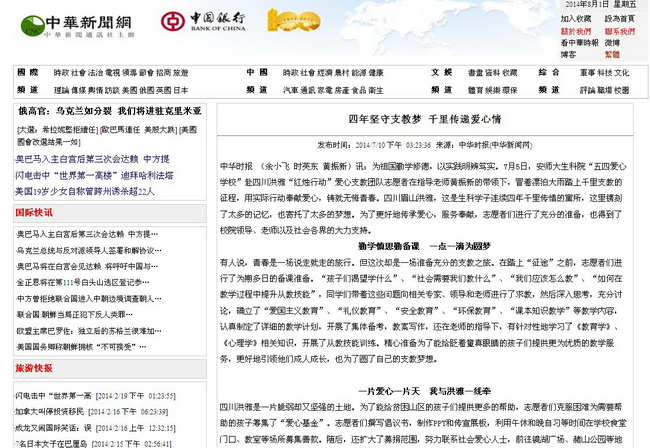Screen dimensions: 650x448
Task: Open the 国际快讯 section heading
Action: [34, 213]
